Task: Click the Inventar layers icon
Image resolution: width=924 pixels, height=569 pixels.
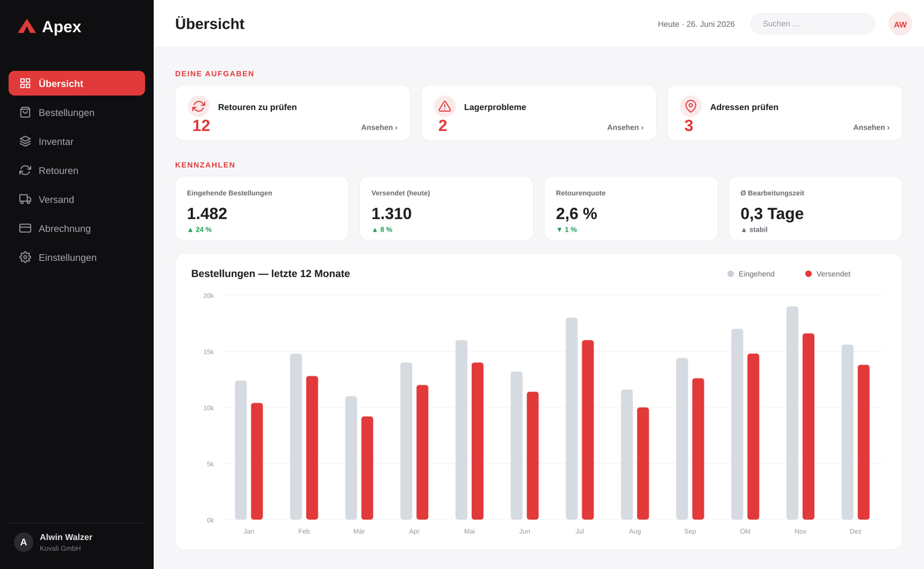Action: 26,141
